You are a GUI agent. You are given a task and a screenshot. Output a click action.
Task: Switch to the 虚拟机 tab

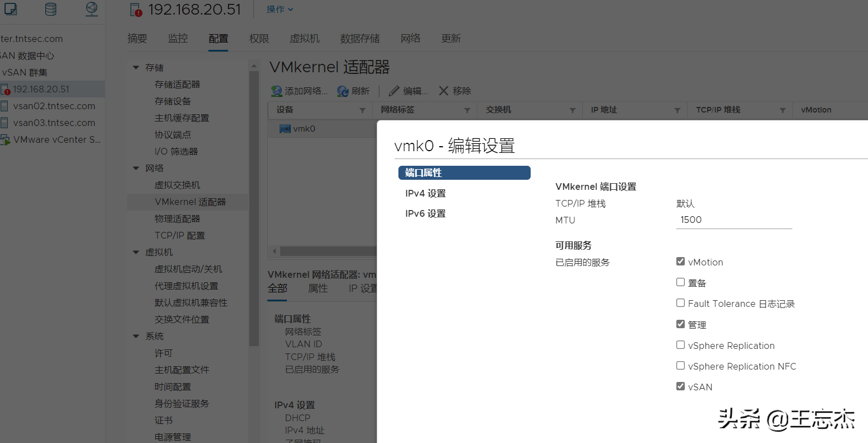(305, 39)
